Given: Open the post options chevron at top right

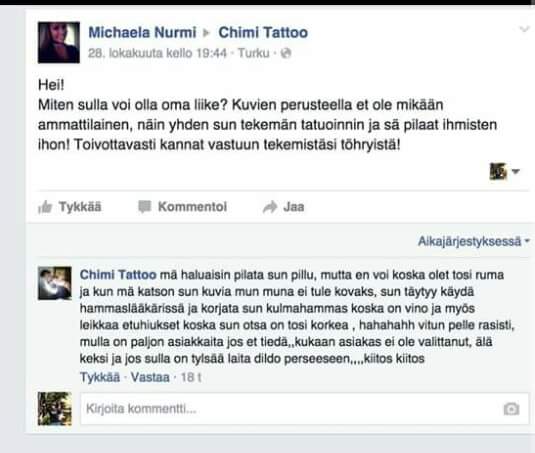Looking at the screenshot, I should point(524,29).
